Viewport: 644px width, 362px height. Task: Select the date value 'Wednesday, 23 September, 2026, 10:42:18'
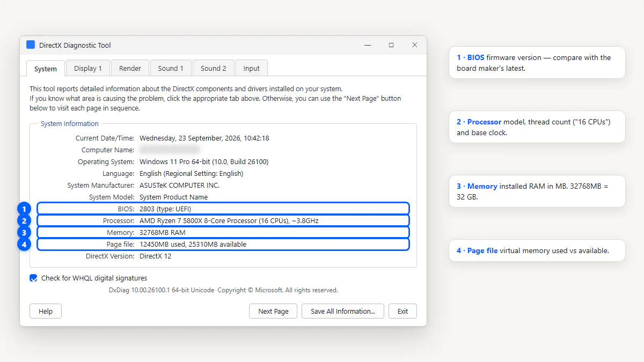click(x=204, y=138)
